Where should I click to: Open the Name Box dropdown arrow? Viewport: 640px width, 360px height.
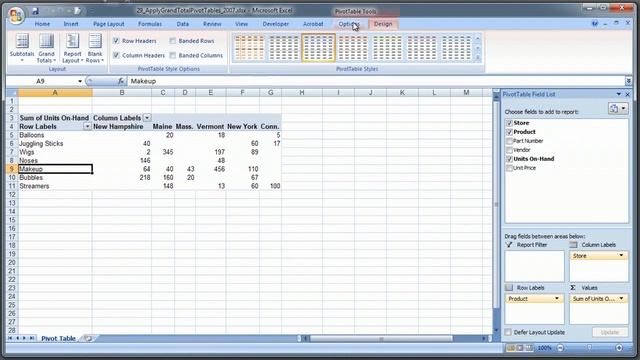[x=80, y=81]
